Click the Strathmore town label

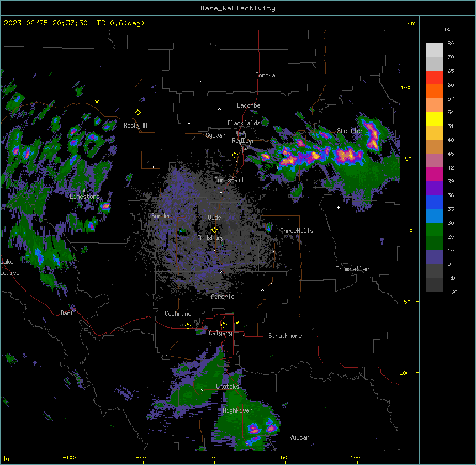[285, 336]
